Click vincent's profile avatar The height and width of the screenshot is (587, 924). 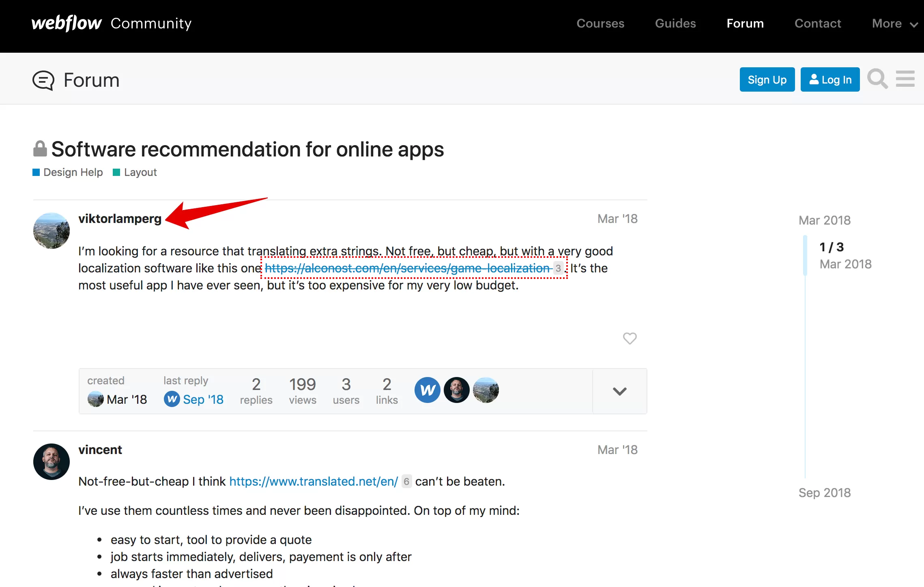click(52, 462)
